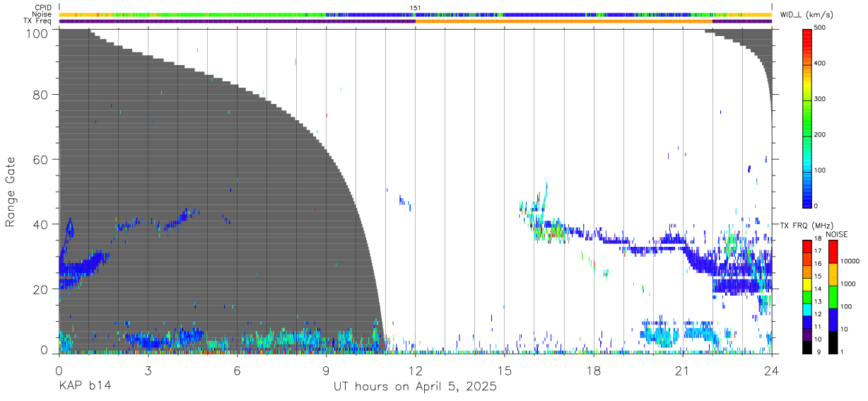Click the KAP b14 radar label

(x=85, y=386)
